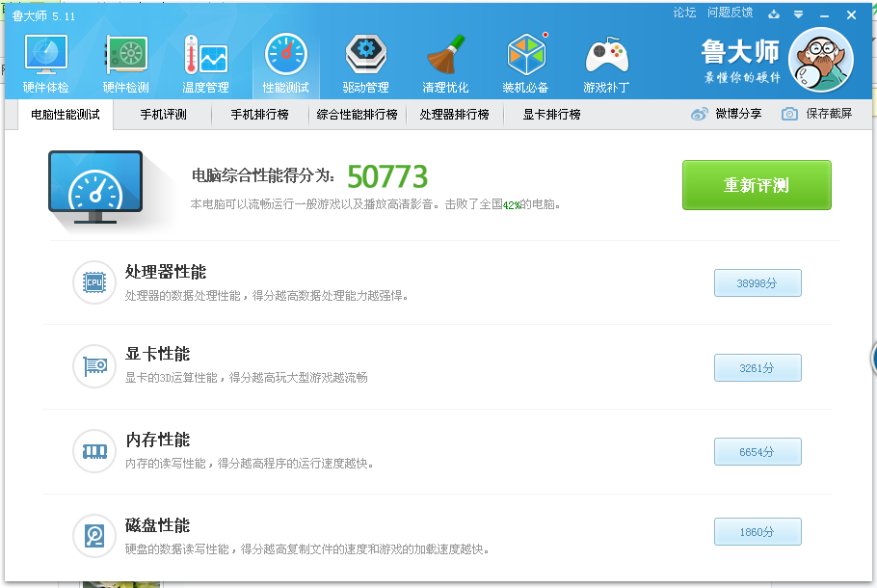
Task: Click the download tray icon in title bar
Action: pos(774,14)
